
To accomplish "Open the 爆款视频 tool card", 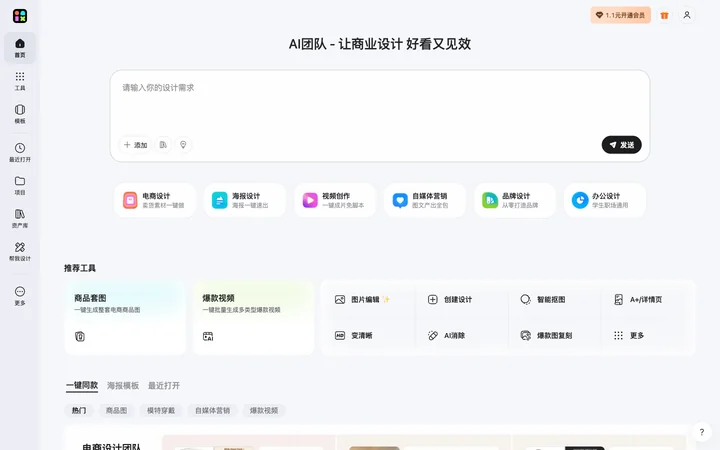I will [x=253, y=317].
